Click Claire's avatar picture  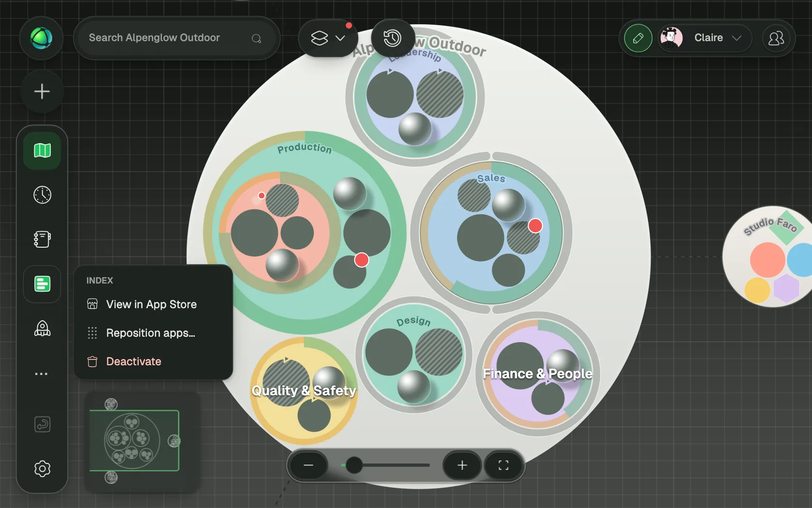pos(671,38)
